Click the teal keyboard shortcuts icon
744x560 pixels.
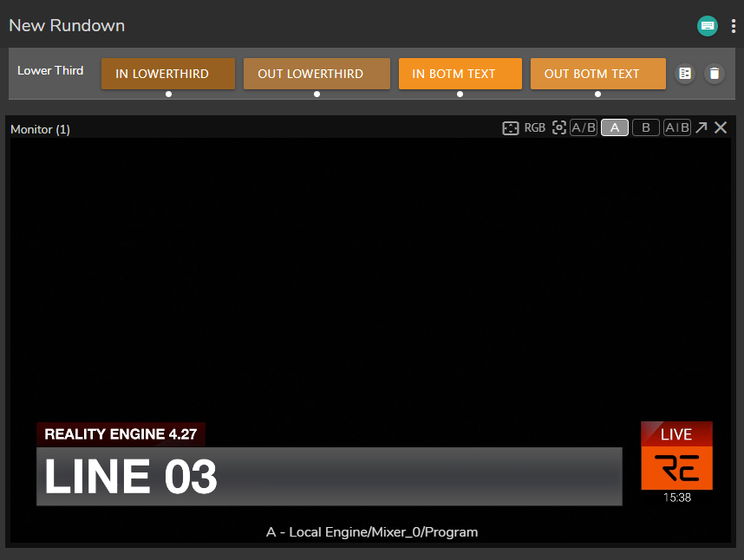(708, 26)
